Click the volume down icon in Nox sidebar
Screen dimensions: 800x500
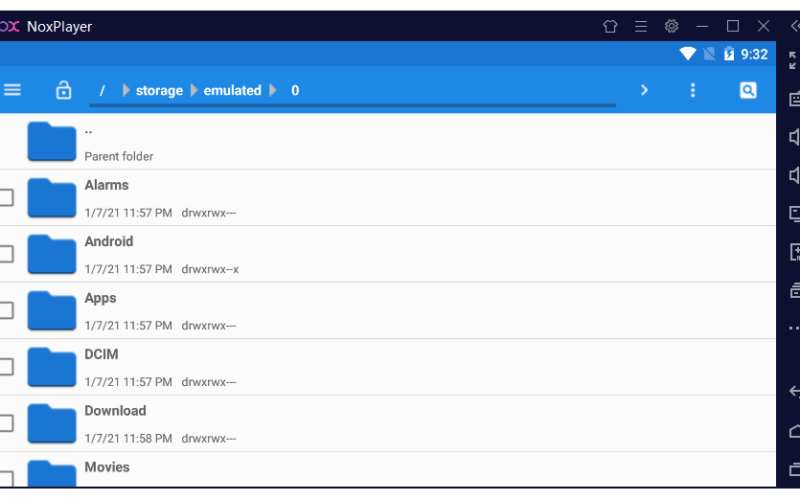(794, 175)
